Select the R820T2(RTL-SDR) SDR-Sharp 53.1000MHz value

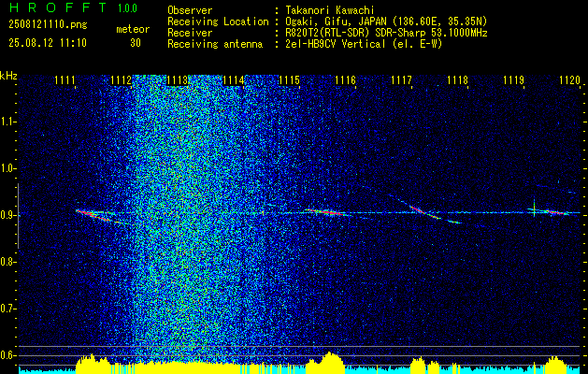(386, 33)
